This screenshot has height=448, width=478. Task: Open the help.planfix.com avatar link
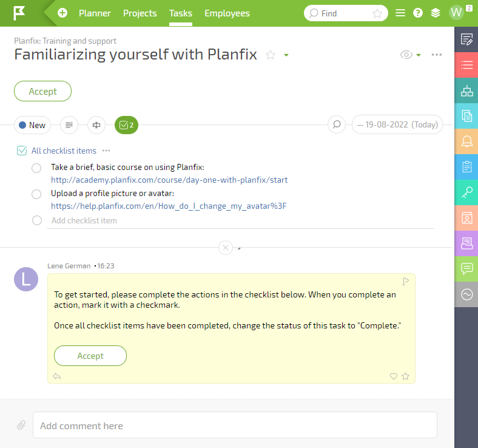pyautogui.click(x=169, y=206)
